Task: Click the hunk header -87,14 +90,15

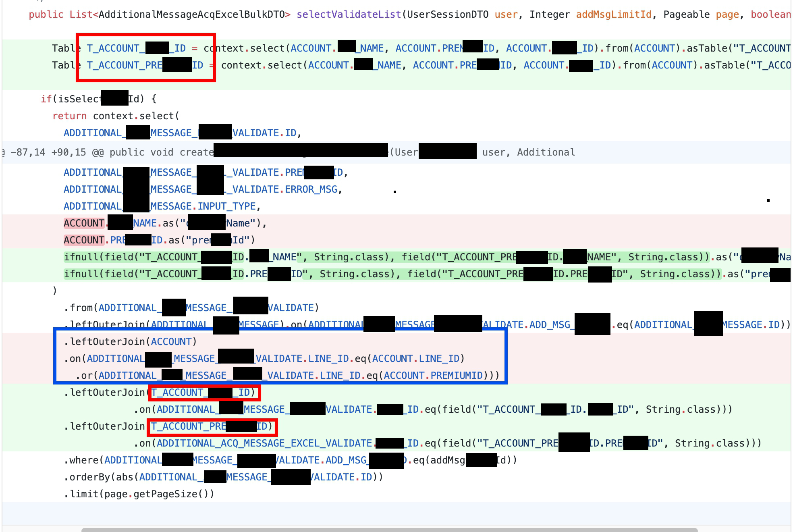Action: tap(48, 152)
